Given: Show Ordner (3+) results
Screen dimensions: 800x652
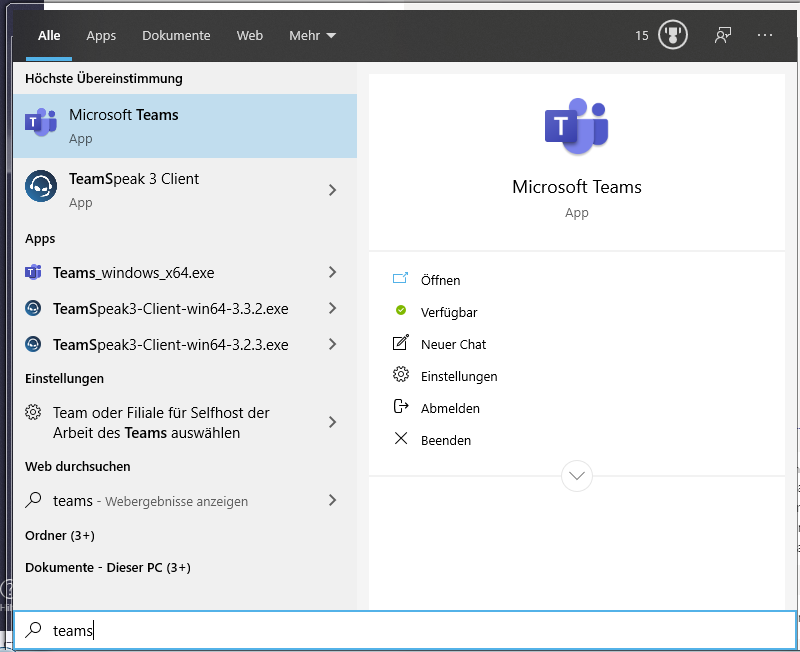Looking at the screenshot, I should pyautogui.click(x=60, y=535).
